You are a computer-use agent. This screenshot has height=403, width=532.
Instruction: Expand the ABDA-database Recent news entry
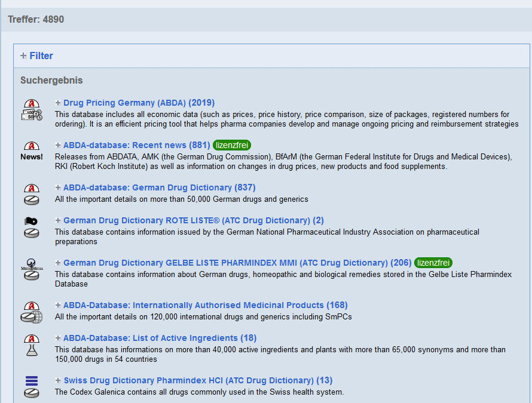pyautogui.click(x=58, y=145)
